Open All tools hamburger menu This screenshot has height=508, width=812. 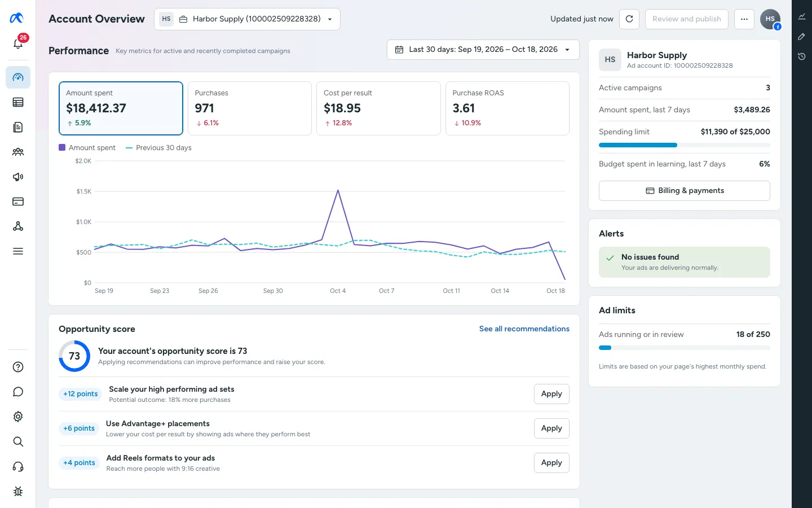point(18,251)
